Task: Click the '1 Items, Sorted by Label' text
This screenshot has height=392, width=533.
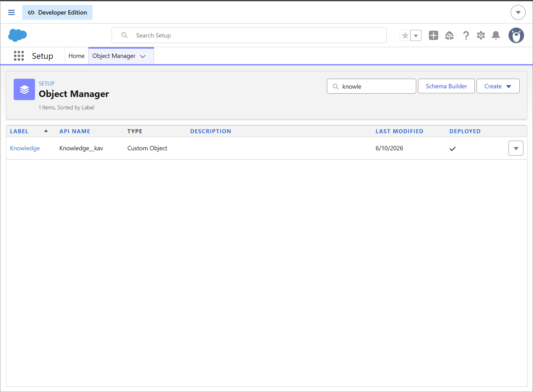Action: [66, 108]
